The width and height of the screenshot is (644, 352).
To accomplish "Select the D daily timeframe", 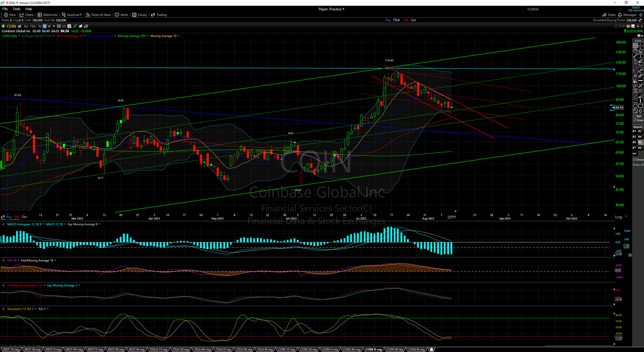I will (45, 26).
